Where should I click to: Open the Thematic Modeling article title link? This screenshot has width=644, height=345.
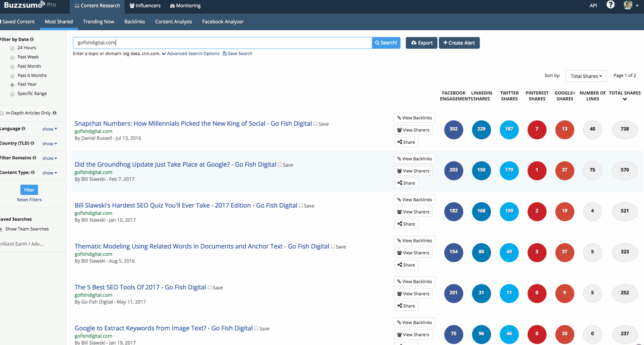202,246
